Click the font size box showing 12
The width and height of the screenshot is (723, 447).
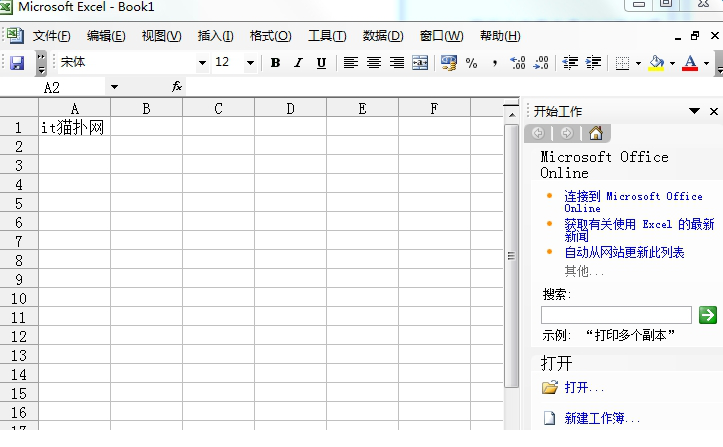[228, 62]
